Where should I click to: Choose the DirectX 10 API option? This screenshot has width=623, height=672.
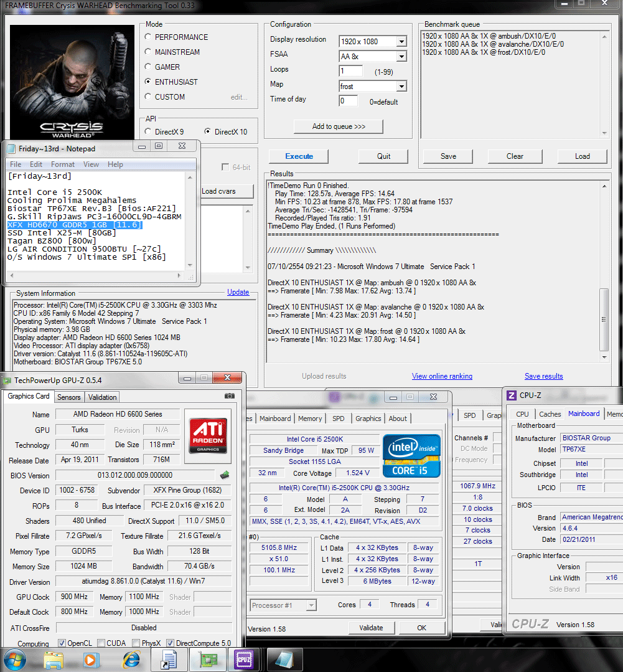(x=207, y=131)
